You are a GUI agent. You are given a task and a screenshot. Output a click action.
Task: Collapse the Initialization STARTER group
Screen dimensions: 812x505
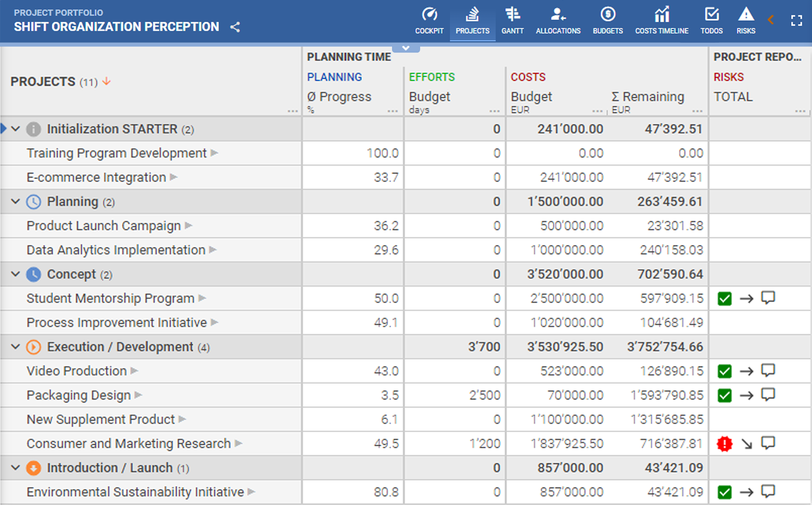coord(15,129)
